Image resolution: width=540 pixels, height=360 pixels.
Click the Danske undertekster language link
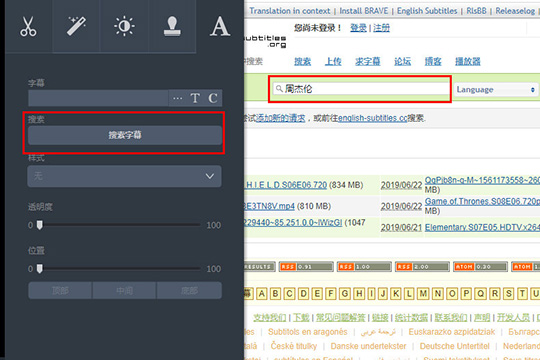(x=368, y=346)
